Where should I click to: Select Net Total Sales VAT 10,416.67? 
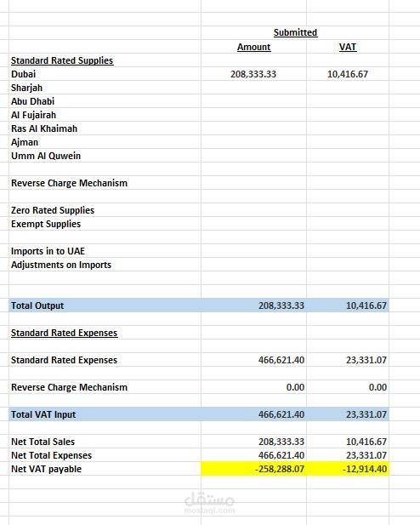[x=366, y=442]
